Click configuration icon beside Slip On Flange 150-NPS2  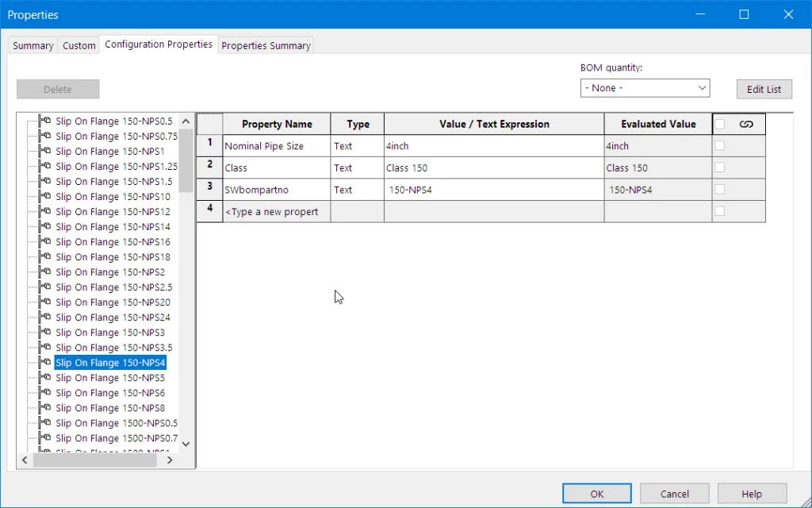(45, 271)
